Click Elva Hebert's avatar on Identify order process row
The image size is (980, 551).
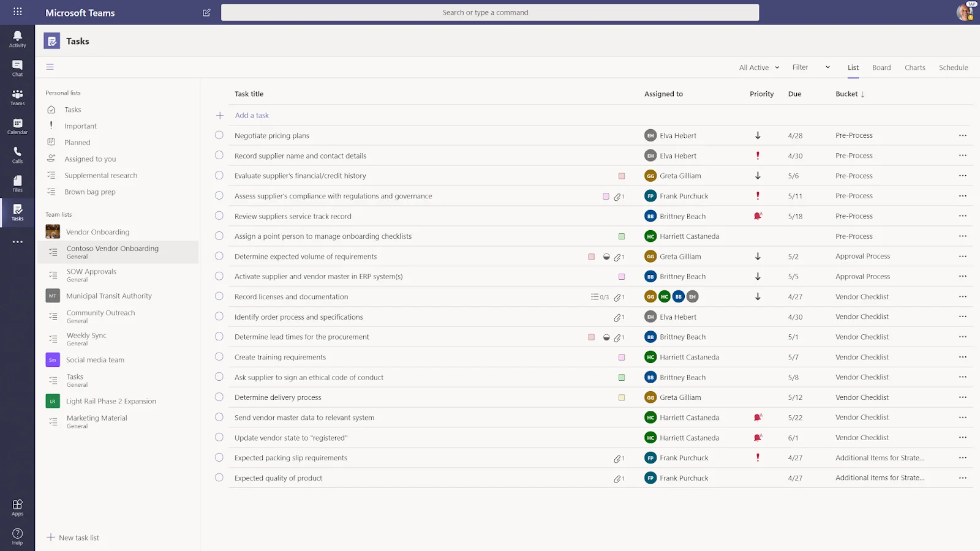click(650, 317)
